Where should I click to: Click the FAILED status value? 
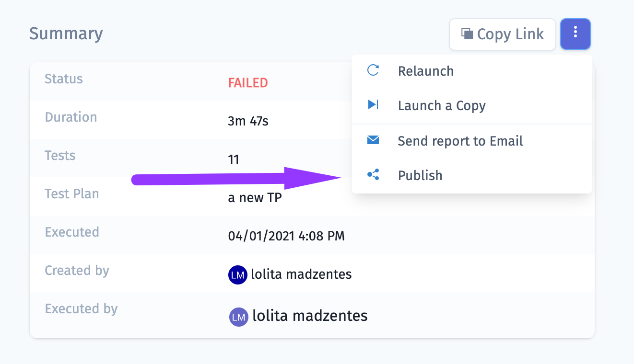248,83
